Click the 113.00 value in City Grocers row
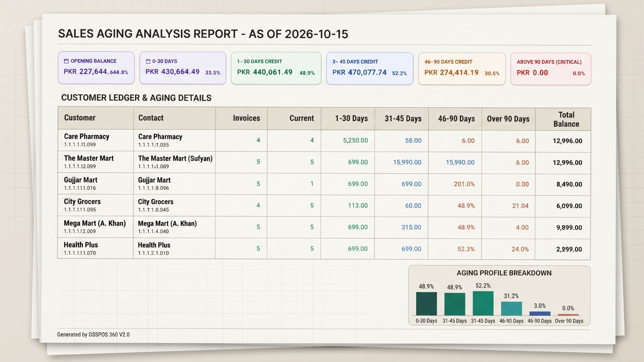The image size is (644, 362). pyautogui.click(x=358, y=205)
